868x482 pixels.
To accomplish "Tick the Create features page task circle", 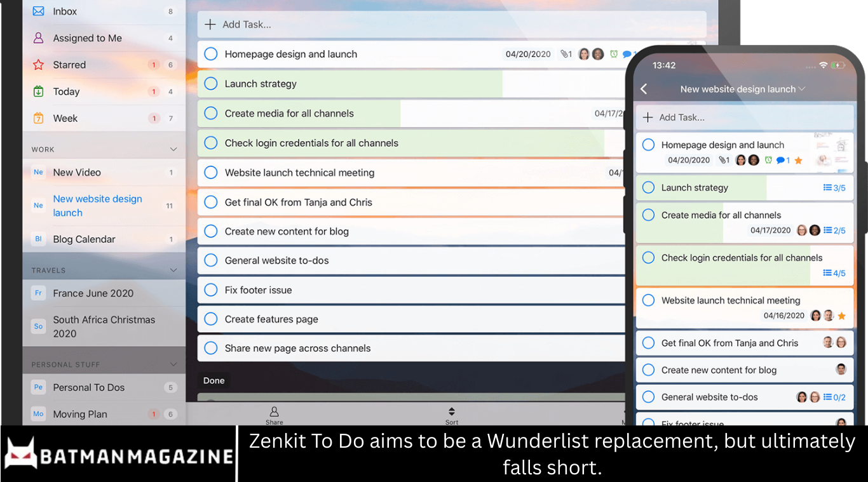I will [x=211, y=319].
